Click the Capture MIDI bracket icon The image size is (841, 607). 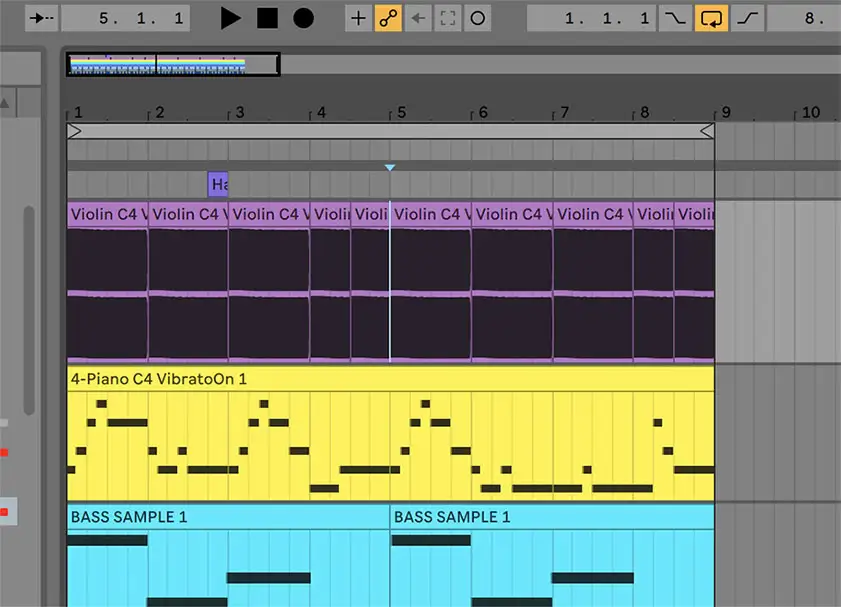coord(448,18)
